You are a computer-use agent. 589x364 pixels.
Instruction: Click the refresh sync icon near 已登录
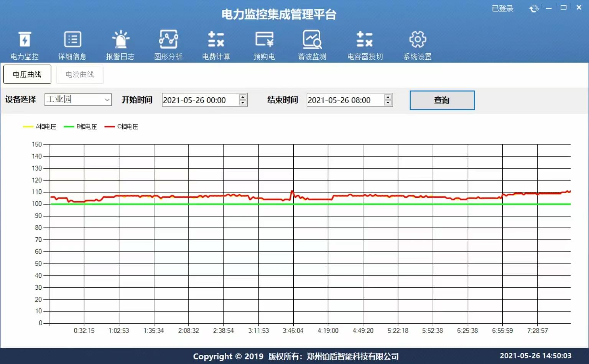(x=534, y=8)
